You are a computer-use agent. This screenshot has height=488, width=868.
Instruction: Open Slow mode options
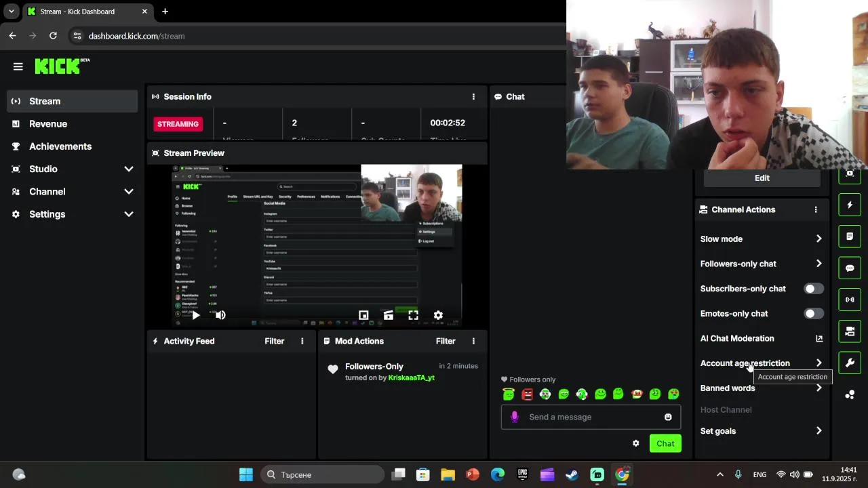click(x=762, y=239)
